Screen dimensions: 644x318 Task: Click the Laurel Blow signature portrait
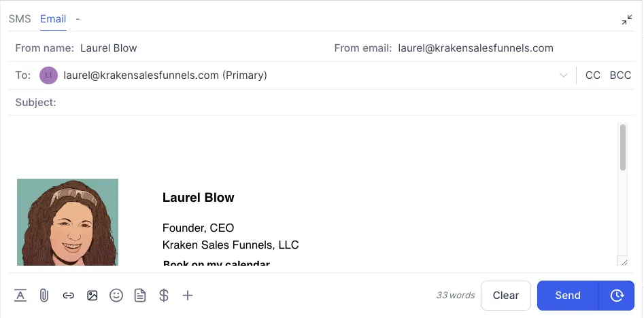pos(67,222)
